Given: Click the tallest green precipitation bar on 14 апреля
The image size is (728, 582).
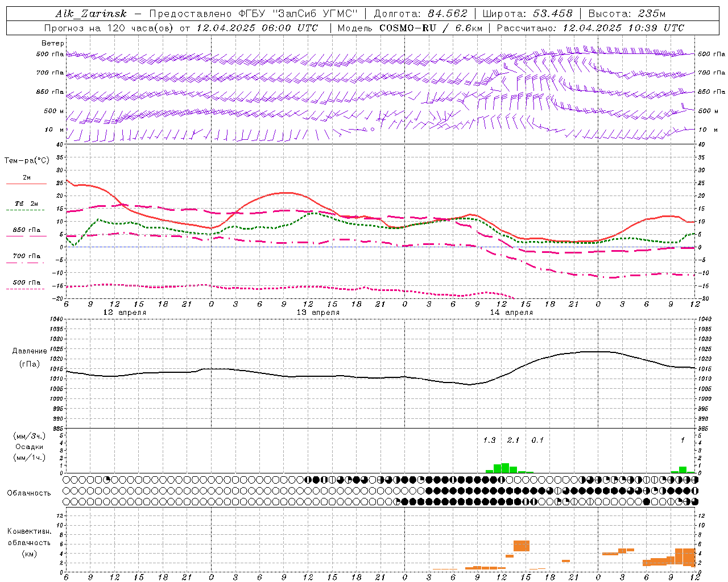Looking at the screenshot, I should point(505,468).
